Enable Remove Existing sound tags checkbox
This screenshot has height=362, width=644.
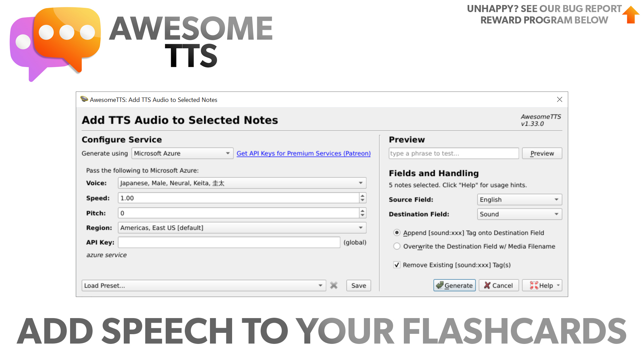point(396,265)
